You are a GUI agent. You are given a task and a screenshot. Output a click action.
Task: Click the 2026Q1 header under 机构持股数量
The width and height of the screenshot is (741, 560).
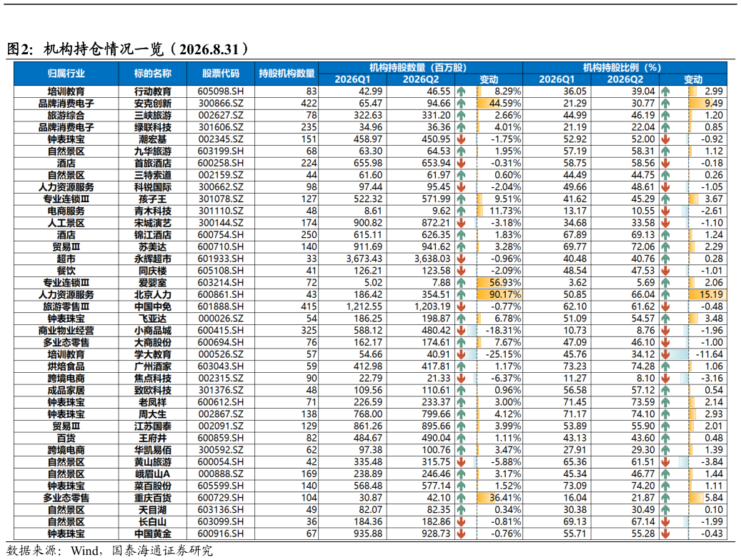click(x=352, y=79)
